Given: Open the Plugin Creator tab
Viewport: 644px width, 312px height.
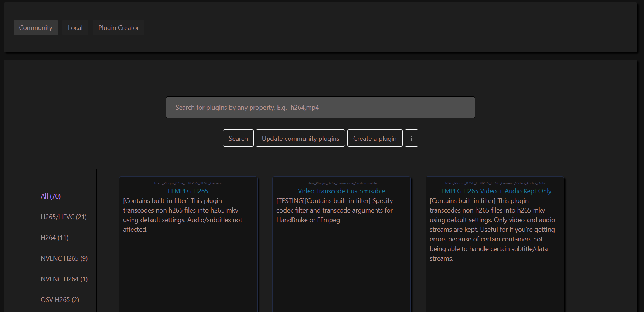Looking at the screenshot, I should [x=119, y=28].
